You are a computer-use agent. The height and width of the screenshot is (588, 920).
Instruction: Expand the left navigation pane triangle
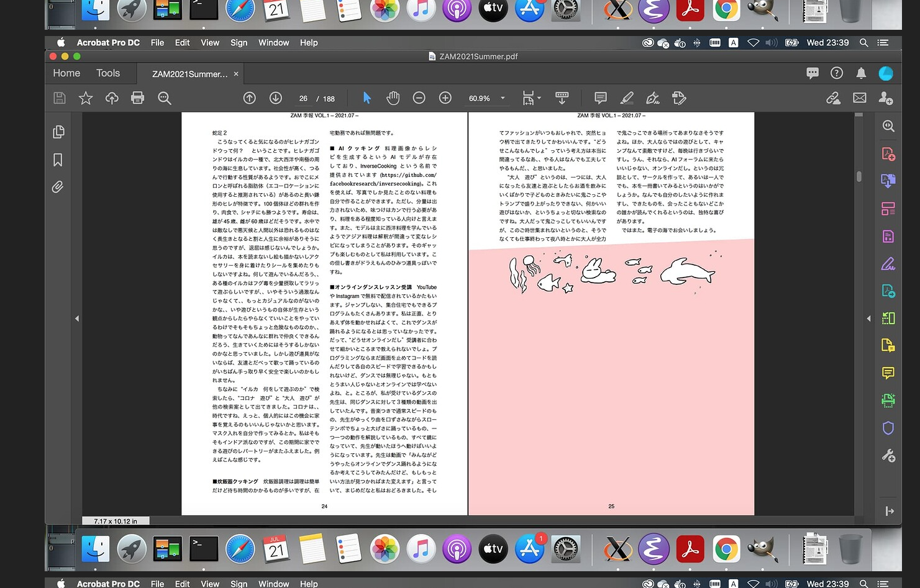click(77, 319)
